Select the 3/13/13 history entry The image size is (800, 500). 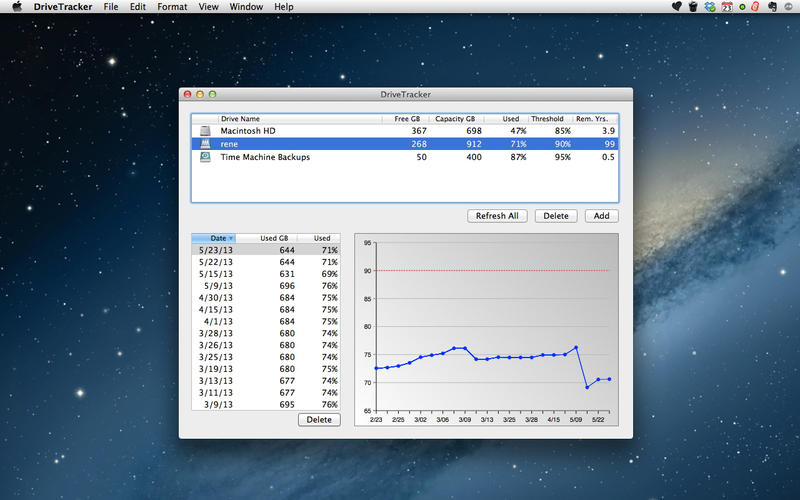[x=266, y=381]
